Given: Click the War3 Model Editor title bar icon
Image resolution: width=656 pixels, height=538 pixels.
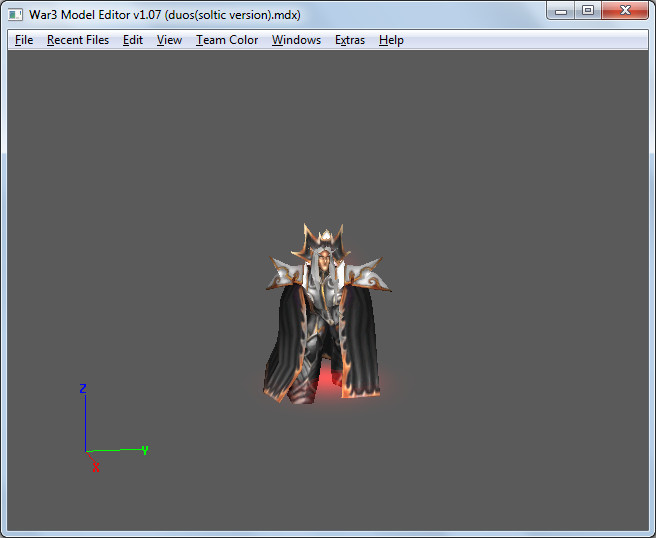Looking at the screenshot, I should (15, 15).
